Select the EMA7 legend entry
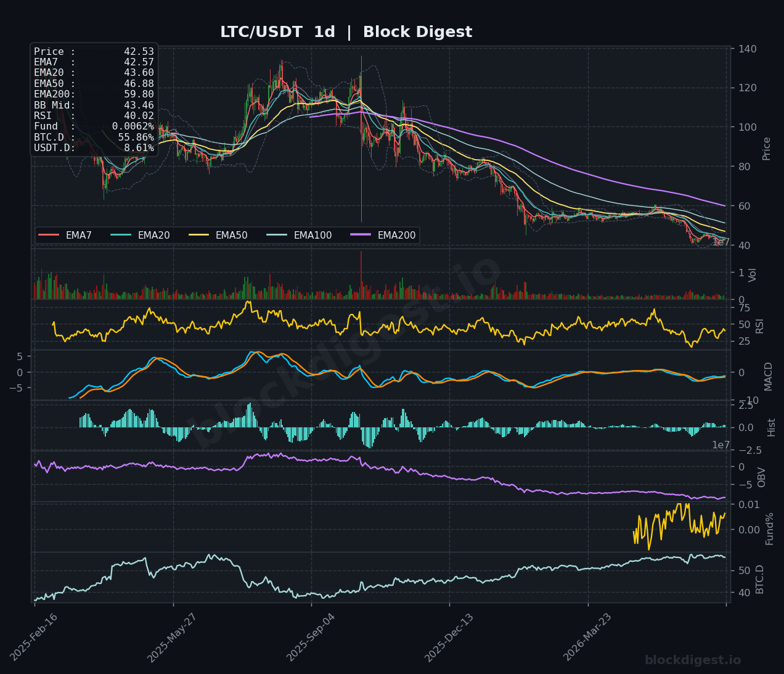Screen dimensions: 784x674 65,235
